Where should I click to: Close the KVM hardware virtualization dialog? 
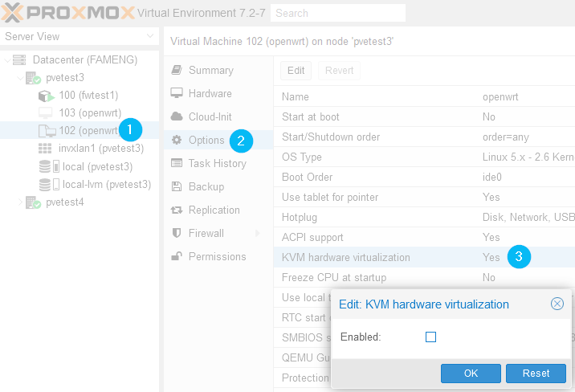557,304
